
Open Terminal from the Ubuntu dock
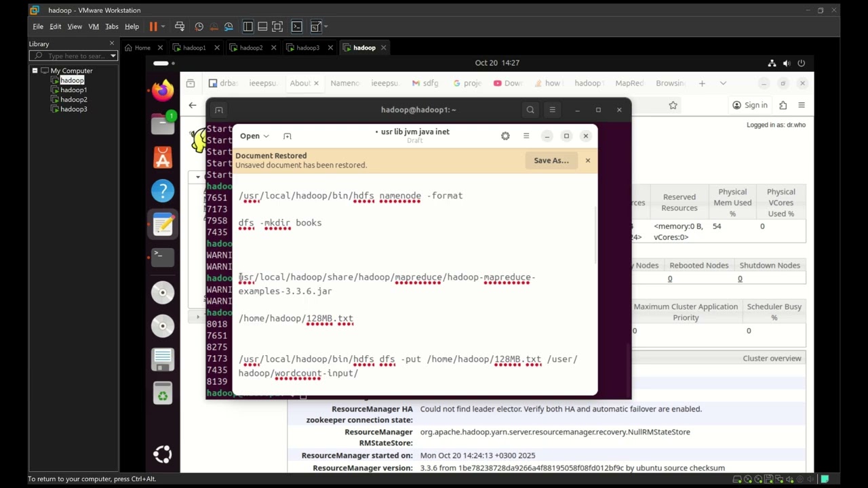pos(163,257)
